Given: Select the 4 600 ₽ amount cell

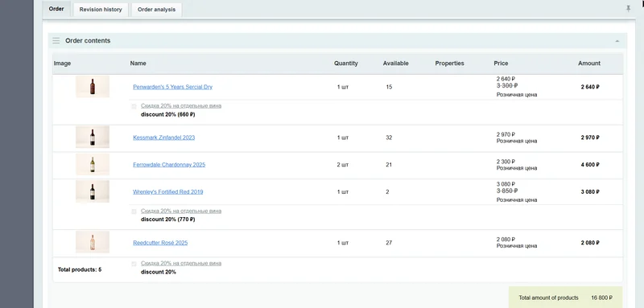Looking at the screenshot, I should (590, 165).
